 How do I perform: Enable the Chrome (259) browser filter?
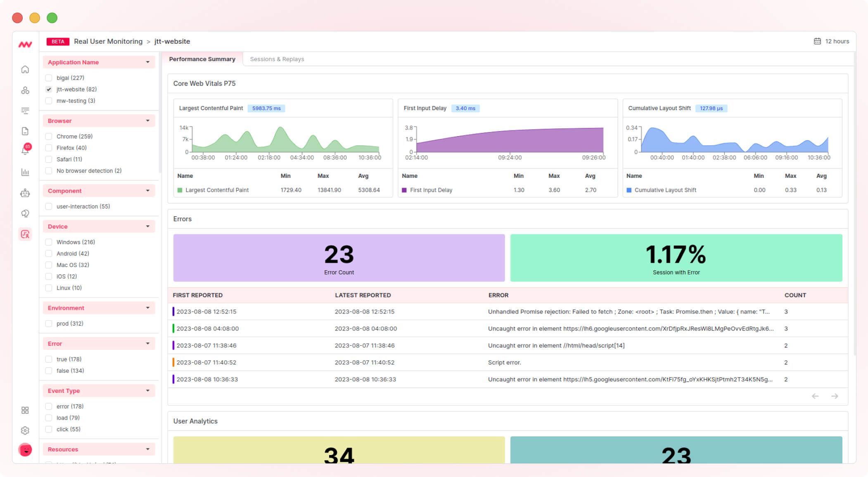click(x=49, y=136)
